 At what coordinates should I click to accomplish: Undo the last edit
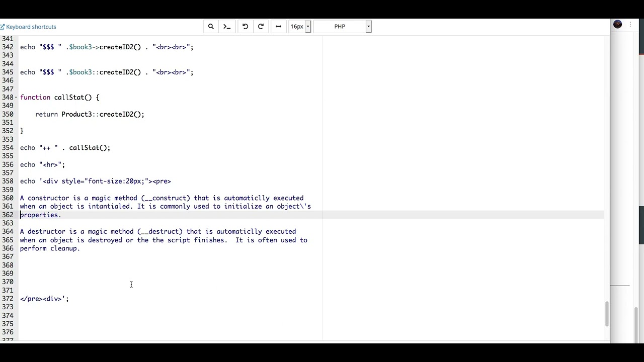pos(245,27)
